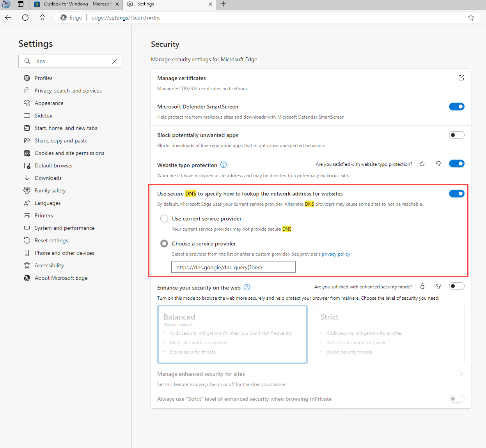The width and height of the screenshot is (486, 448).
Task: Go to home page icon
Action: point(43,18)
